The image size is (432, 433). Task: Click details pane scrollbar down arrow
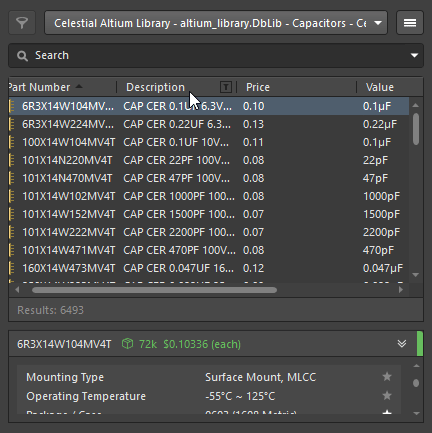[416, 413]
